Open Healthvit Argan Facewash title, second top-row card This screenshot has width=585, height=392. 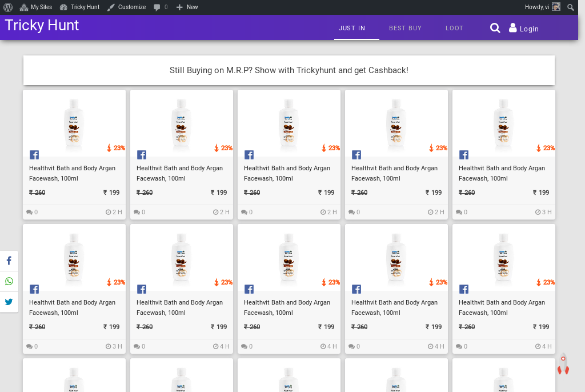(179, 173)
